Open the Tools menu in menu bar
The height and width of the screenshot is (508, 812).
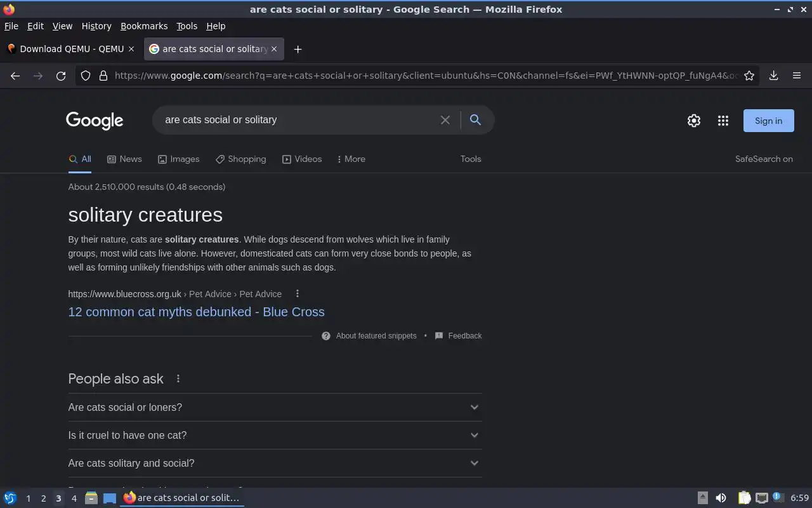click(187, 26)
